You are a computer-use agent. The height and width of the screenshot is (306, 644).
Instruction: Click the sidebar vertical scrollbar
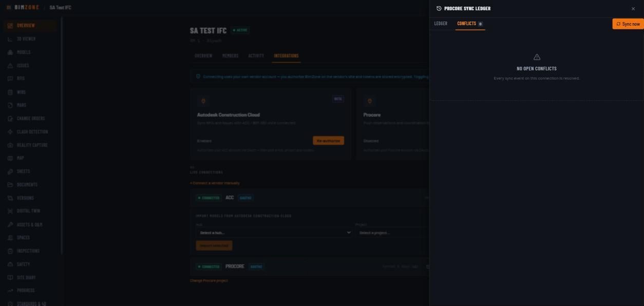click(62, 136)
